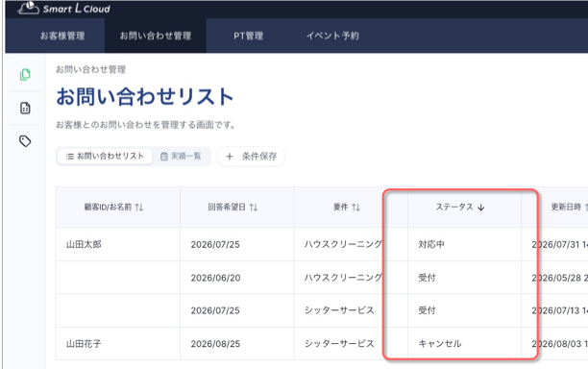Click date 2026/08/25
Viewport: 588px width, 369px height.
pos(215,344)
